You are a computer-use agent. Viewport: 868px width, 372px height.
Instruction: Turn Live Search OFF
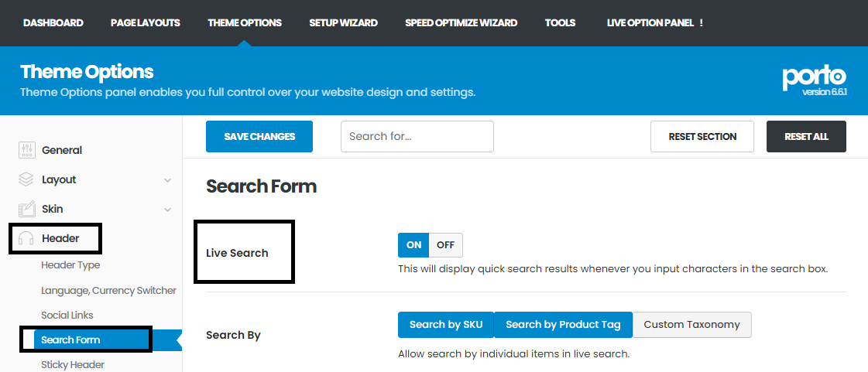(445, 245)
